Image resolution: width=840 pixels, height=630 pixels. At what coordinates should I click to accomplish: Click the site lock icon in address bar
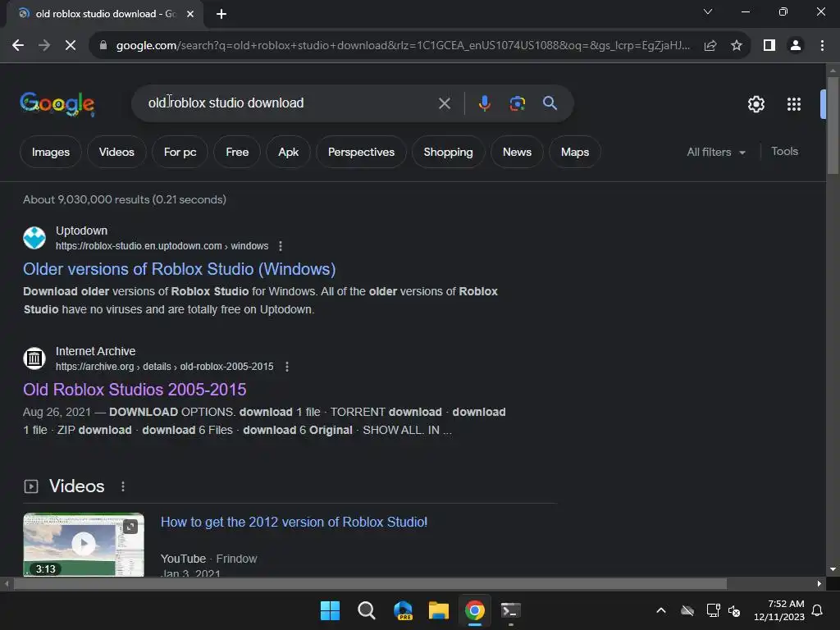coord(103,46)
